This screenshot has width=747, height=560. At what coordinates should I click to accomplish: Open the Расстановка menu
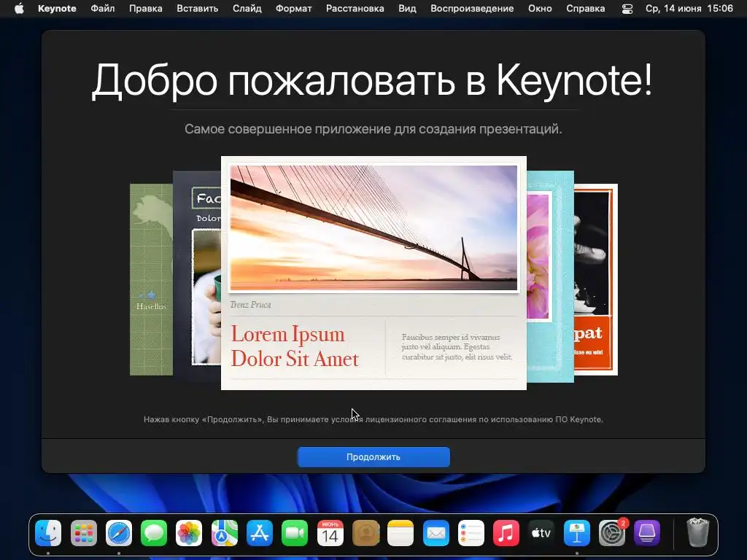[355, 9]
